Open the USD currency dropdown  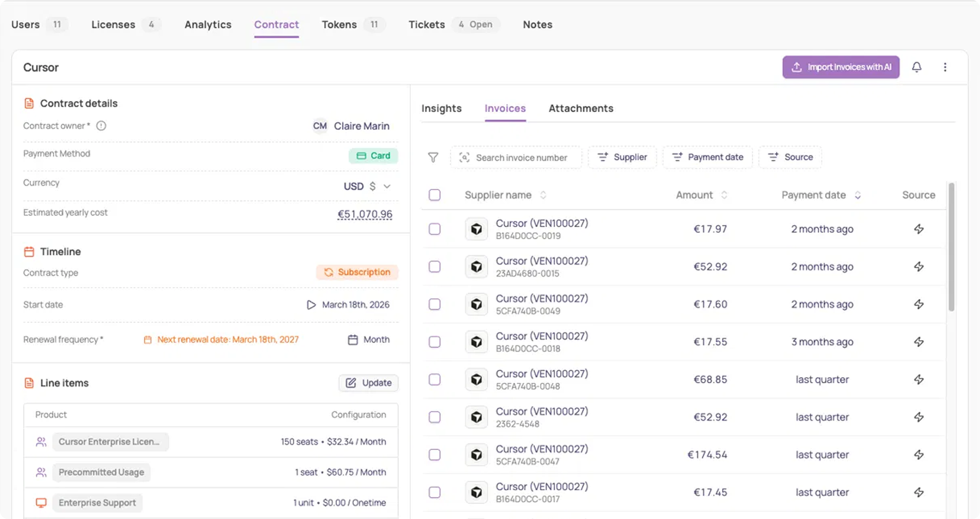(x=367, y=186)
